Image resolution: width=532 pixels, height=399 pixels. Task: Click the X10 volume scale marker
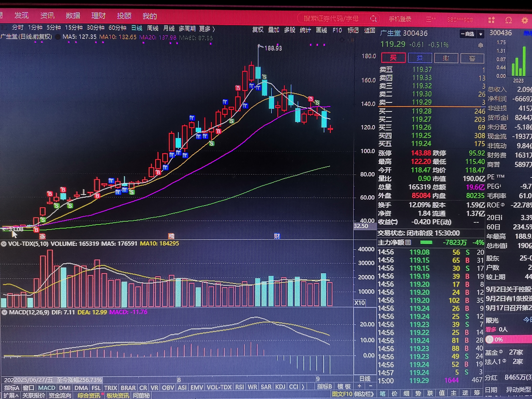coord(359,303)
